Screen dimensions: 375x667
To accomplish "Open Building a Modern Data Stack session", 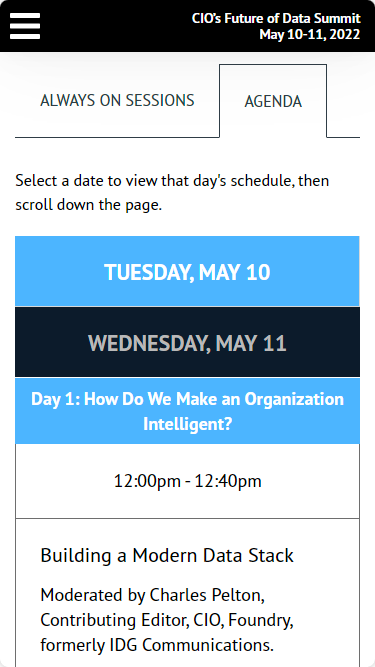I will pos(167,556).
